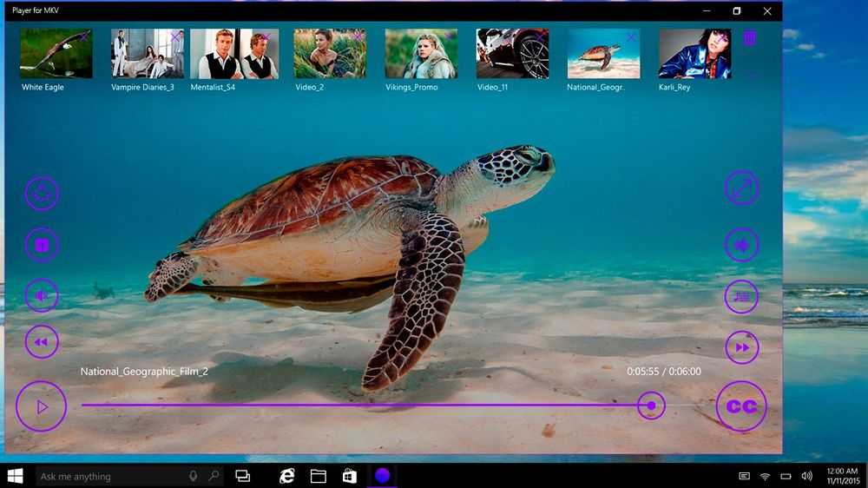Rewind the video with the double-left-arrow button

pyautogui.click(x=42, y=342)
